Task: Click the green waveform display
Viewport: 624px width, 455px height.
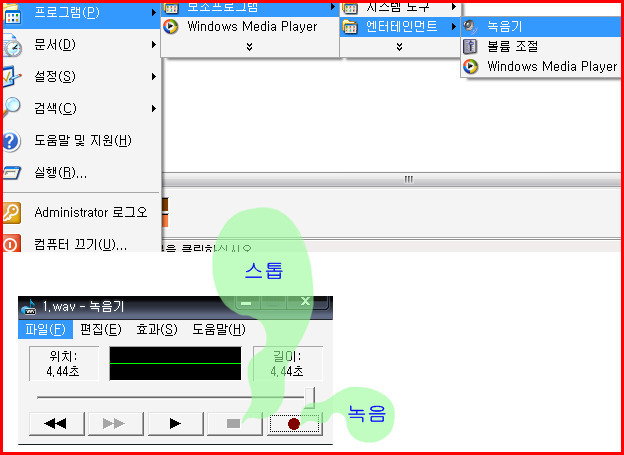Action: click(x=175, y=363)
